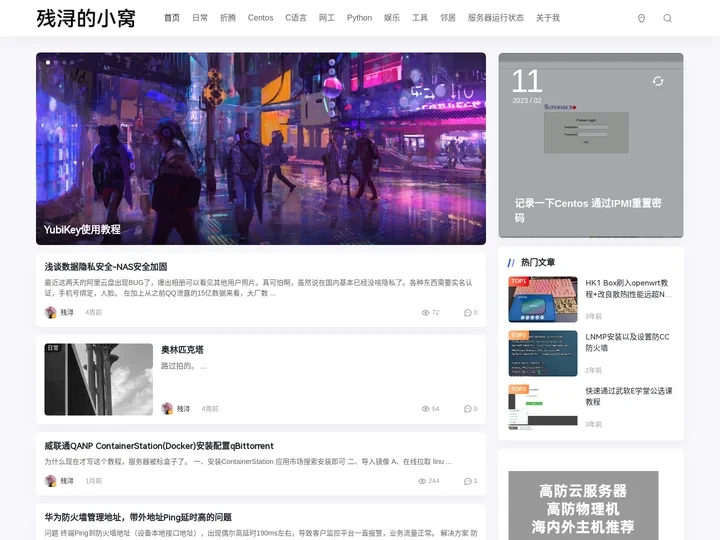720x540 pixels.
Task: Open the C语言 category
Action: pyautogui.click(x=296, y=18)
